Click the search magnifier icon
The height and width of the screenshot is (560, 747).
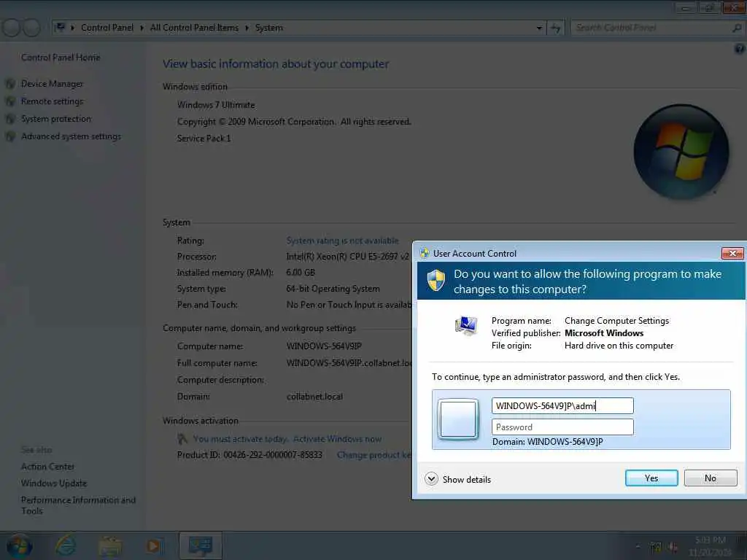pos(737,28)
